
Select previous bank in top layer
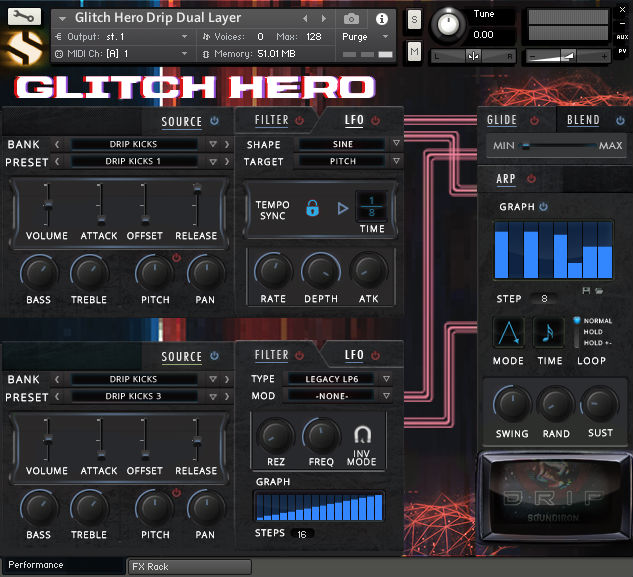point(57,144)
